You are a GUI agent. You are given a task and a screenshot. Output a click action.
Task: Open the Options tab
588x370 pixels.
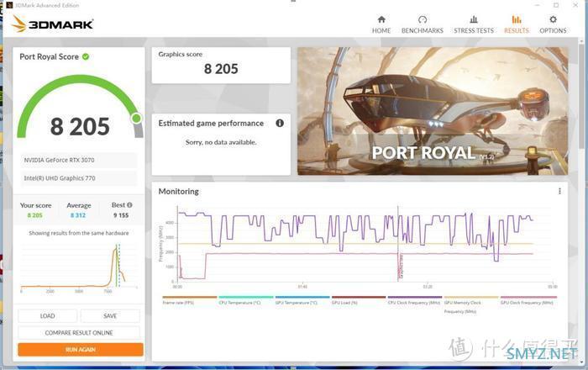553,24
